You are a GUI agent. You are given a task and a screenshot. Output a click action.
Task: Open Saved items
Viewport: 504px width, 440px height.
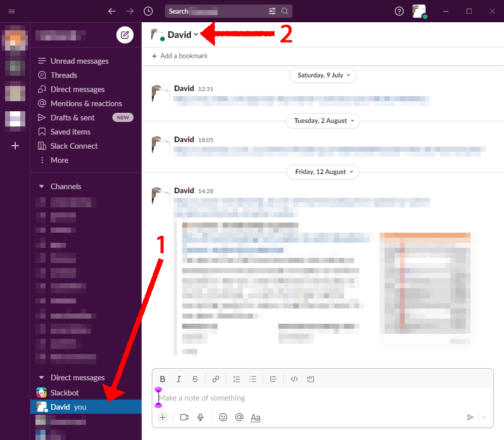[x=70, y=131]
